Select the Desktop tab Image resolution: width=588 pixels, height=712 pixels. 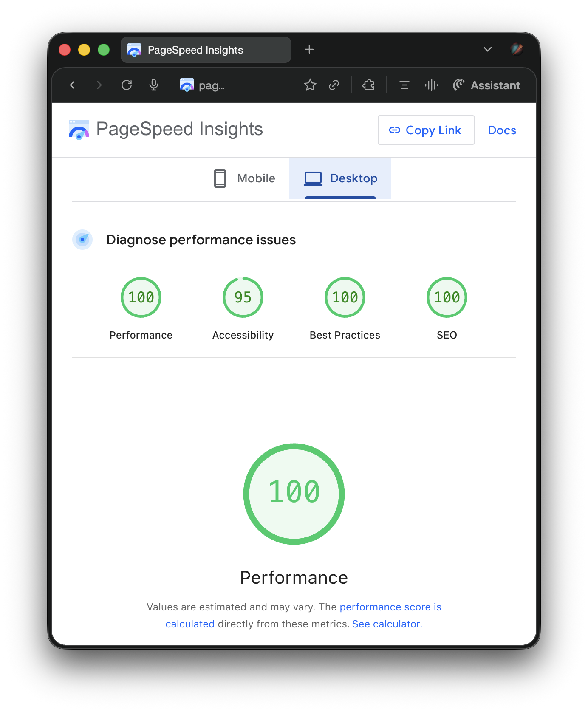(340, 178)
